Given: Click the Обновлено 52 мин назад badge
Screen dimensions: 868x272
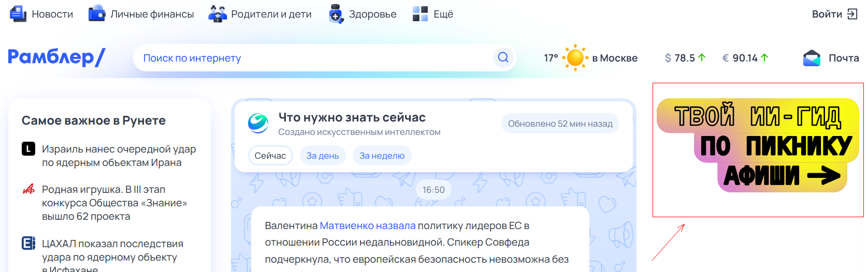Looking at the screenshot, I should [560, 124].
